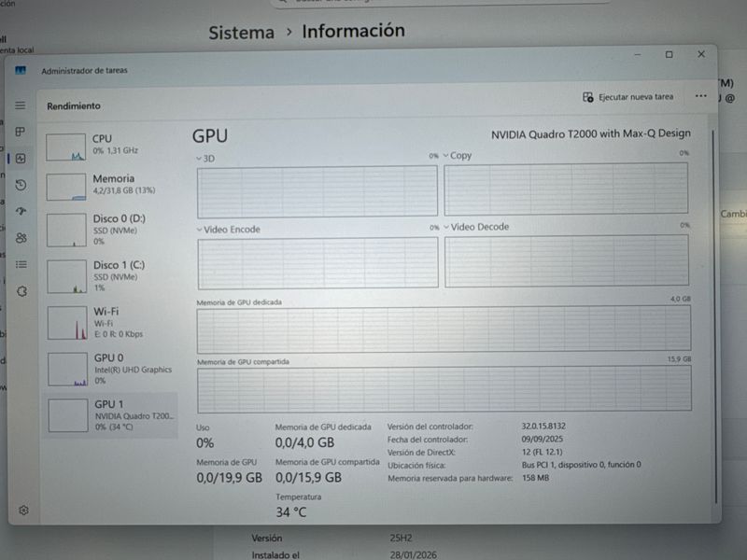The image size is (747, 560).
Task: Click the driver date value 09/09/2025
Action: 543,439
